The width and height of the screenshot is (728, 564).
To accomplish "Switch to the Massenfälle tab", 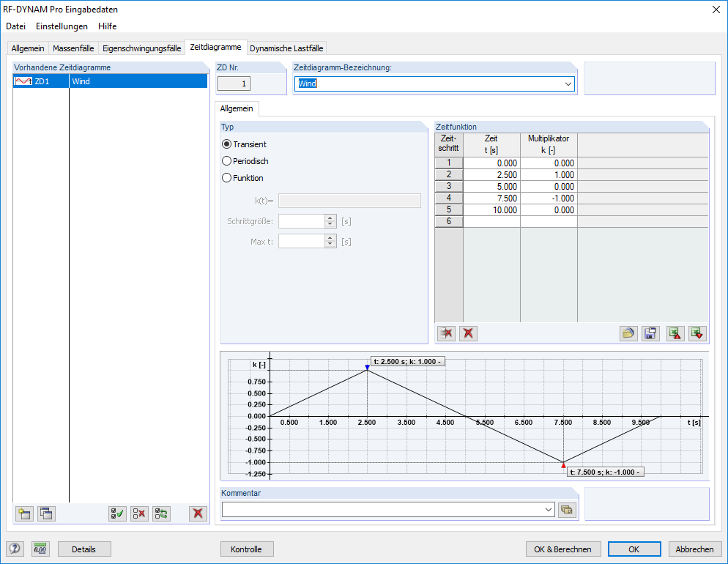I will [x=73, y=48].
